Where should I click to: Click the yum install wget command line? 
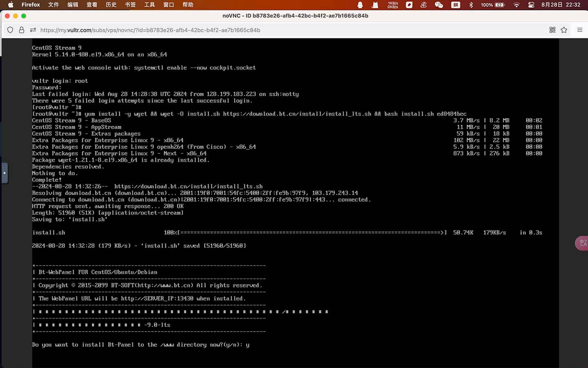[x=249, y=114]
